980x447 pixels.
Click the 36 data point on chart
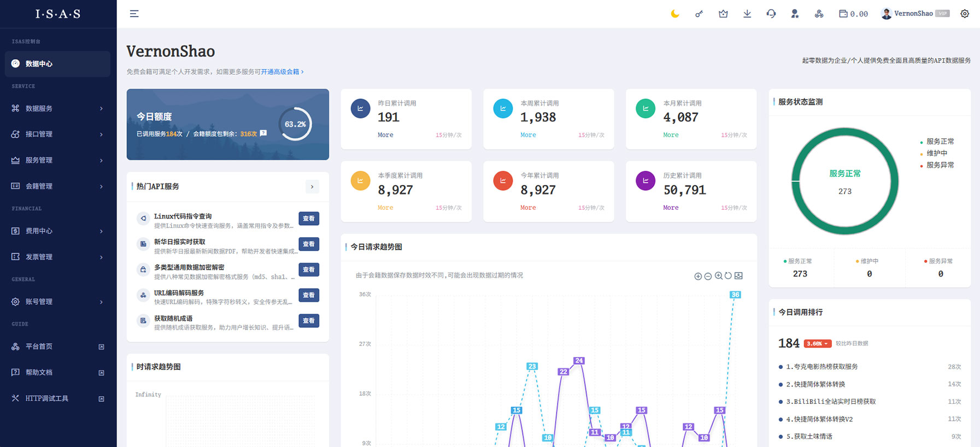pos(735,295)
